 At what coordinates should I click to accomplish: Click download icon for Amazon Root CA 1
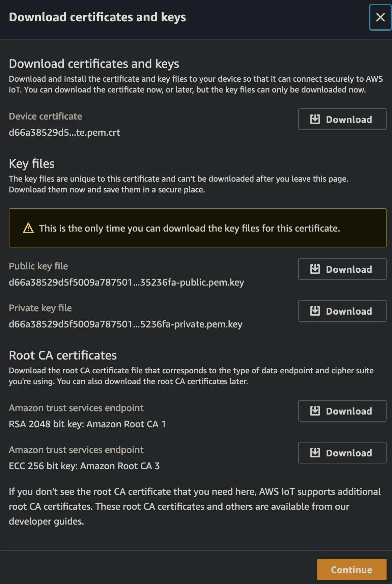315,411
